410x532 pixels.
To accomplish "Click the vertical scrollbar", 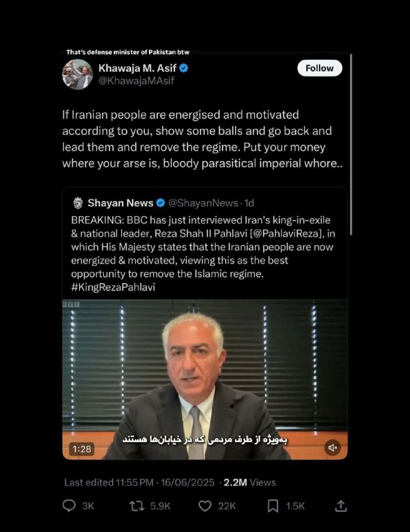I will (x=351, y=144).
